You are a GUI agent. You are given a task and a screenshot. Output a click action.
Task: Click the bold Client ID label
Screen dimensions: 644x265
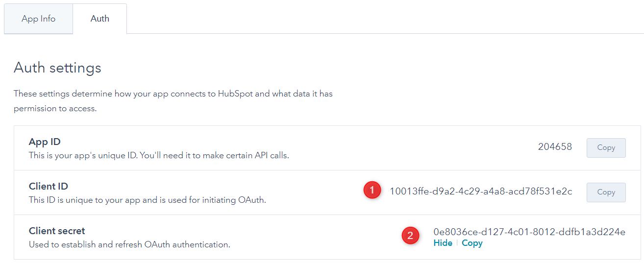pyautogui.click(x=49, y=187)
